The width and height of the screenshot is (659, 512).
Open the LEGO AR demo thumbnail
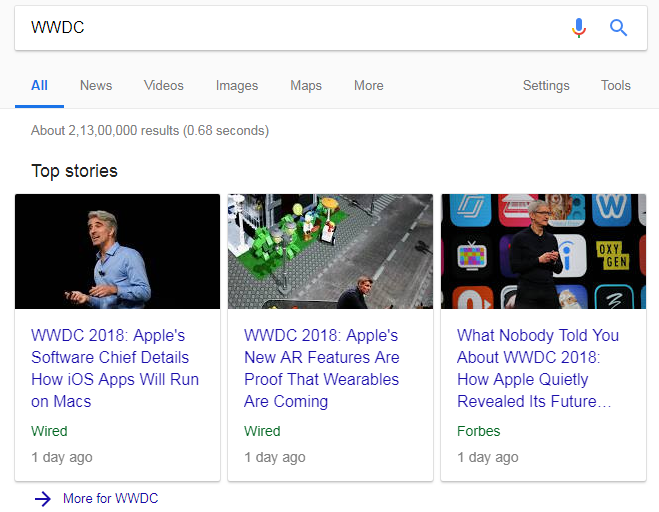tap(330, 251)
